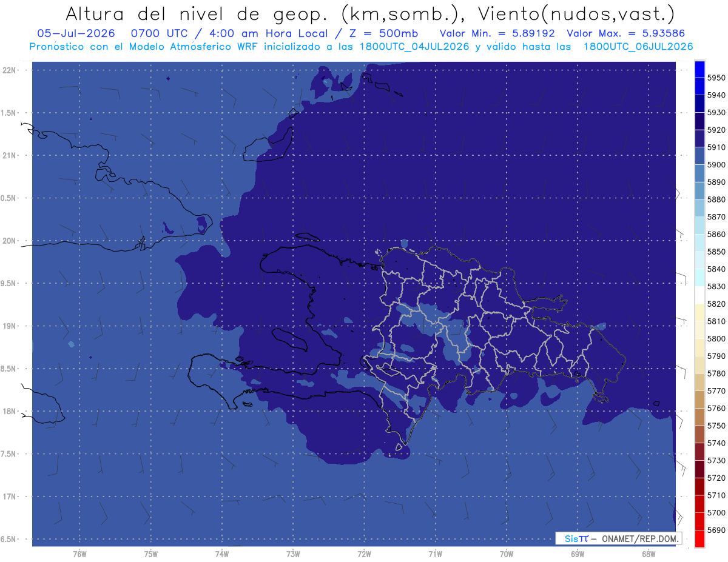Click the colorbar label '5800'
The width and height of the screenshot is (728, 562).
pos(716,338)
